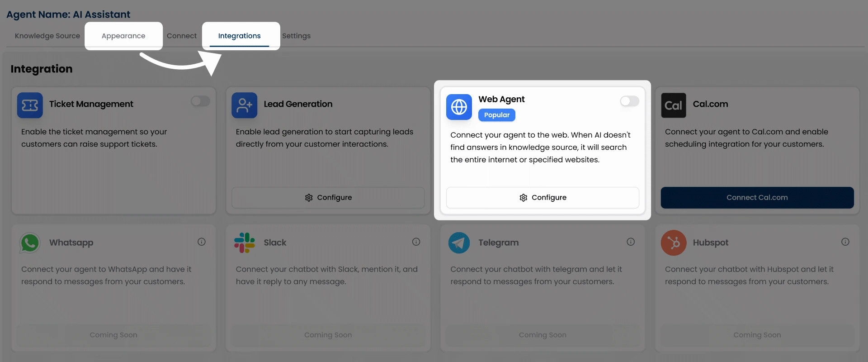Click Coming Soon on Telegram card
Viewport: 868px width, 362px height.
coord(542,335)
